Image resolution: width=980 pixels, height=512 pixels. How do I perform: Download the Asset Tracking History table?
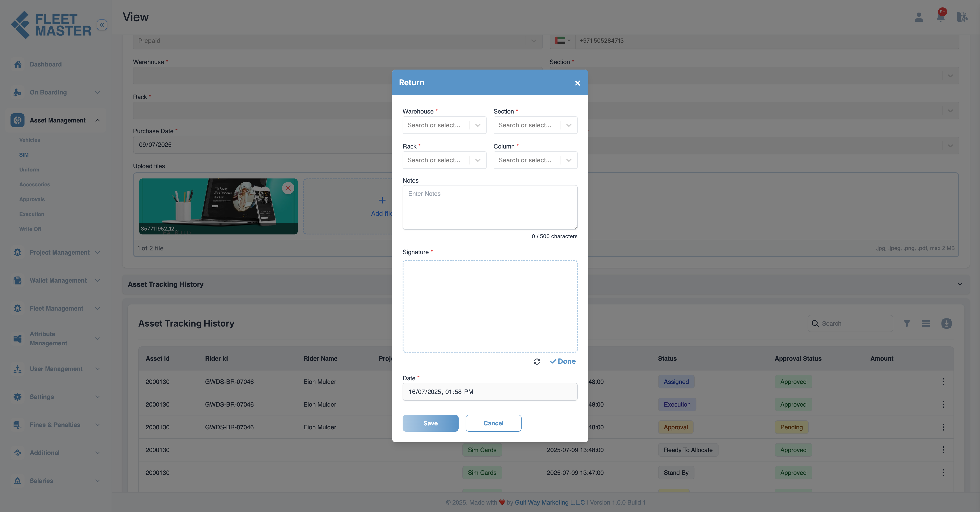[947, 323]
